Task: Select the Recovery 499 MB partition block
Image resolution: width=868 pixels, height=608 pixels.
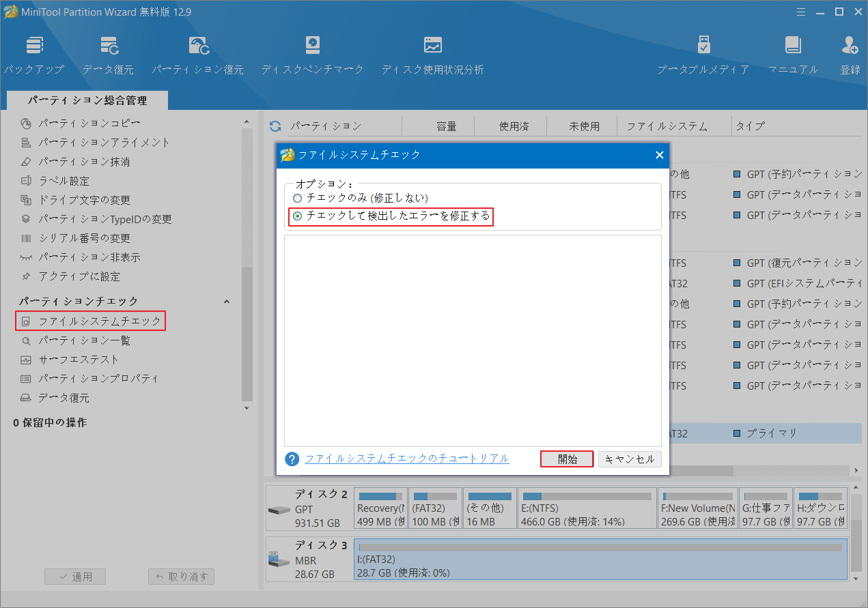Action: (x=381, y=508)
